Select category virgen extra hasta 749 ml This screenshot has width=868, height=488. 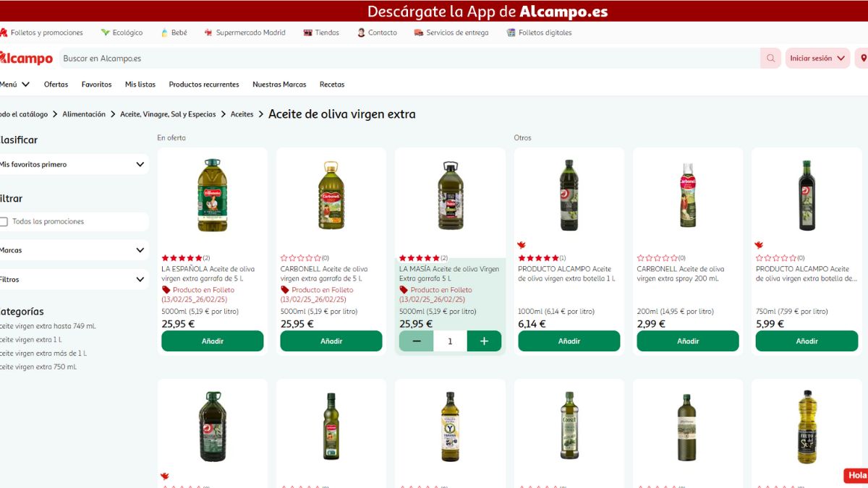(x=48, y=326)
